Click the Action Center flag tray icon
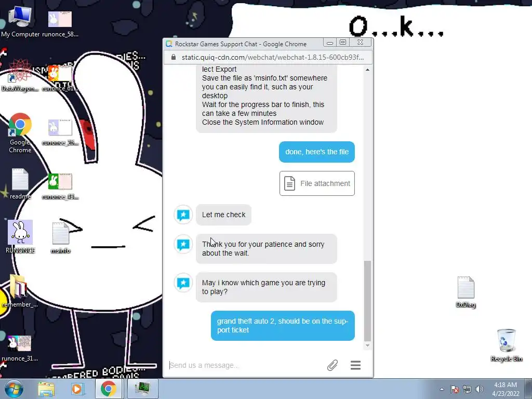Screen dimensions: 532x399 coord(455,389)
